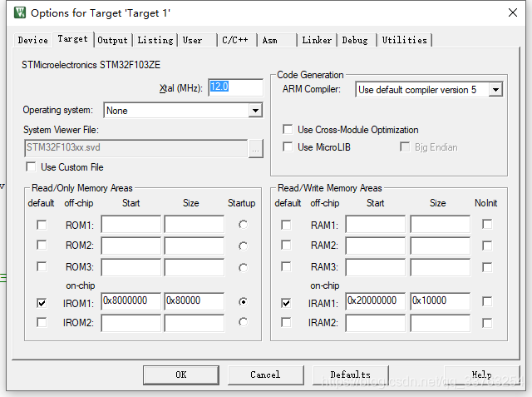Click the Cancel button
Screen dimensions: 532x397
(x=265, y=375)
